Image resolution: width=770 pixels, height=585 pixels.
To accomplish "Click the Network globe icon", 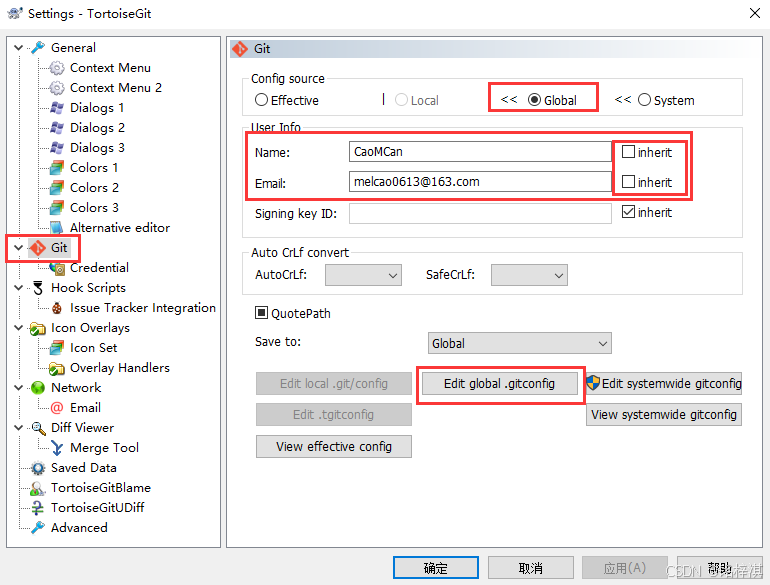I will coord(38,388).
